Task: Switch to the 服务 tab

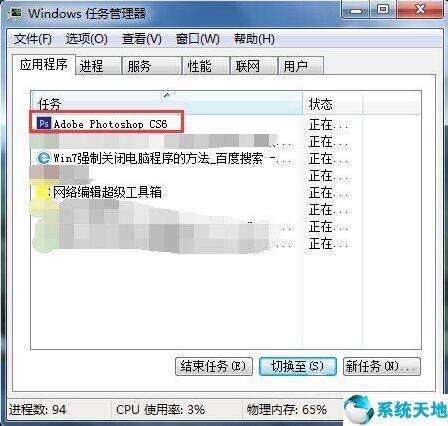Action: coord(151,66)
